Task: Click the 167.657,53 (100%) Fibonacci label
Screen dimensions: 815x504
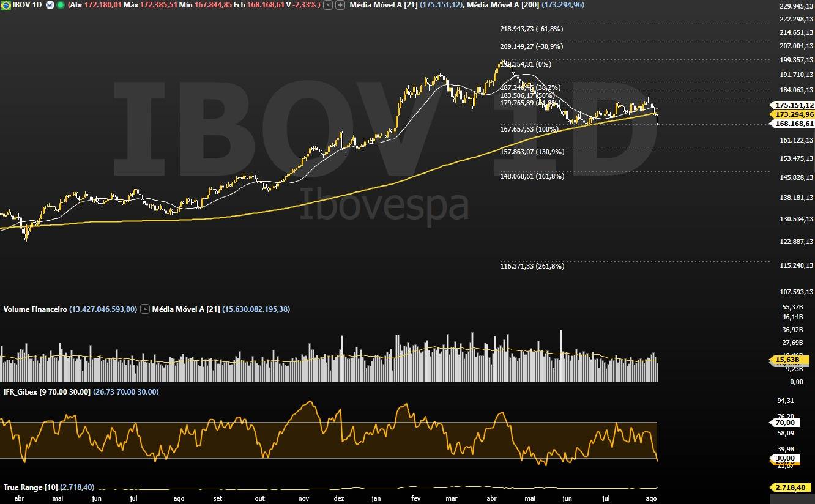Action: 529,130
